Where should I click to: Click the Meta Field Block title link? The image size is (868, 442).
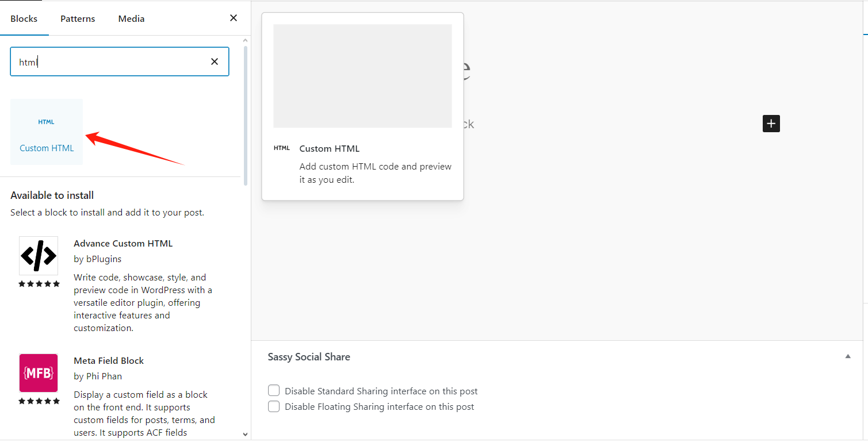click(x=108, y=360)
